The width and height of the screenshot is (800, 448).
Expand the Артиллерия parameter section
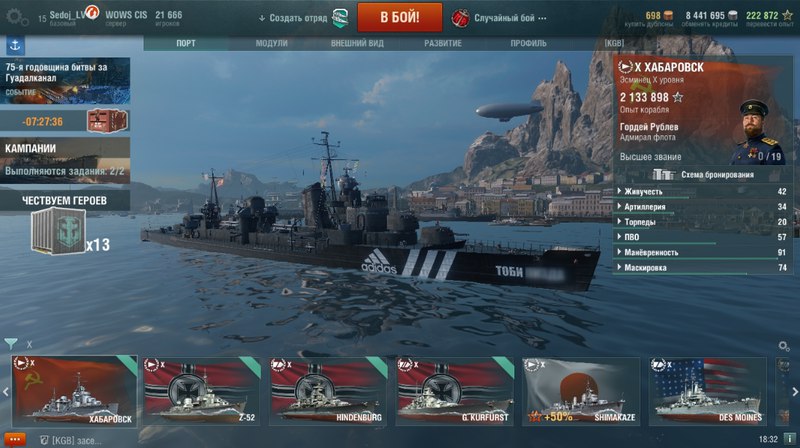pyautogui.click(x=703, y=207)
